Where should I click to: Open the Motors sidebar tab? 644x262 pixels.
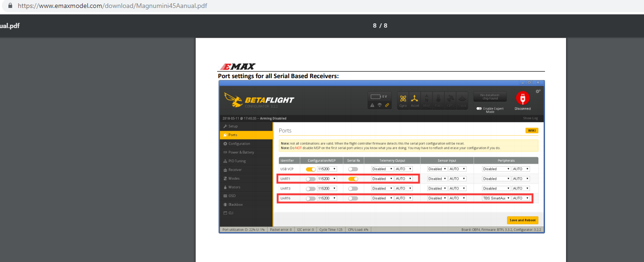[246, 187]
